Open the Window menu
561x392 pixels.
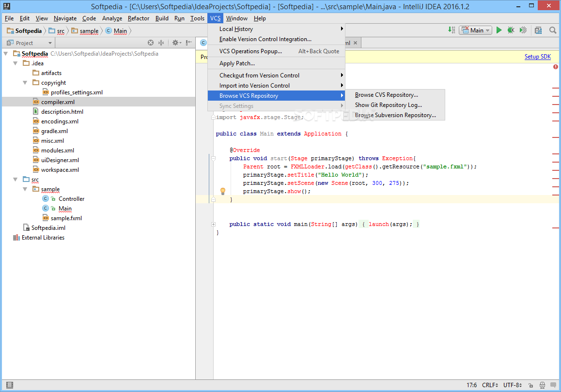[x=236, y=18]
